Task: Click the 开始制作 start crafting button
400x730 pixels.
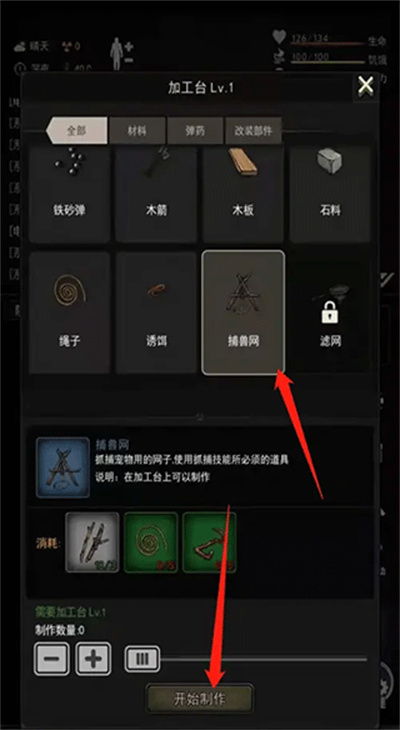Action: click(x=200, y=698)
